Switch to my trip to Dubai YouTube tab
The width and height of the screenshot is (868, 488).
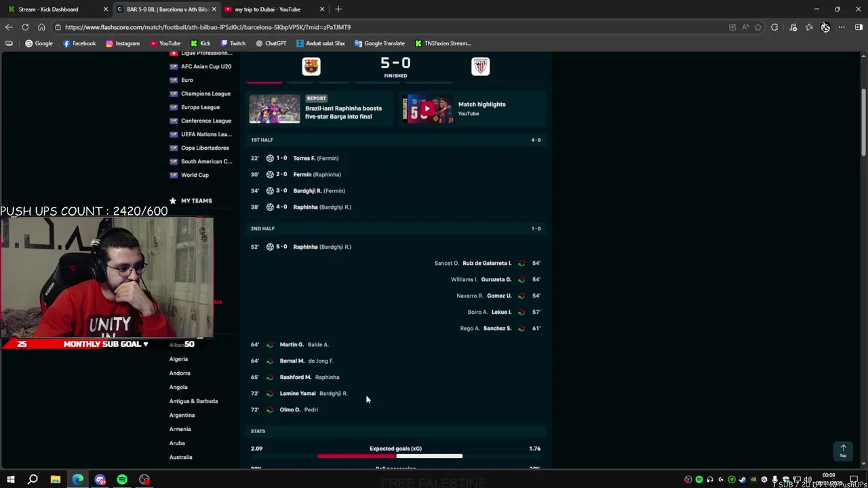[x=267, y=9]
